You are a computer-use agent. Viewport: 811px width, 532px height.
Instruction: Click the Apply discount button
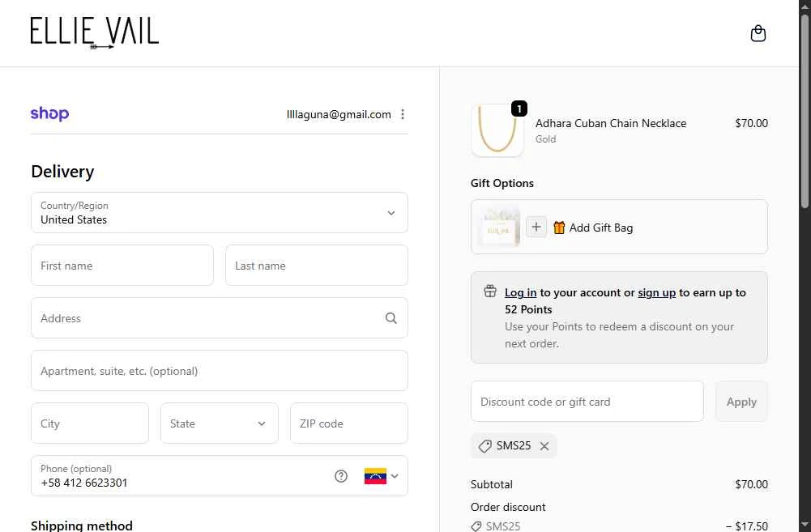(x=741, y=402)
